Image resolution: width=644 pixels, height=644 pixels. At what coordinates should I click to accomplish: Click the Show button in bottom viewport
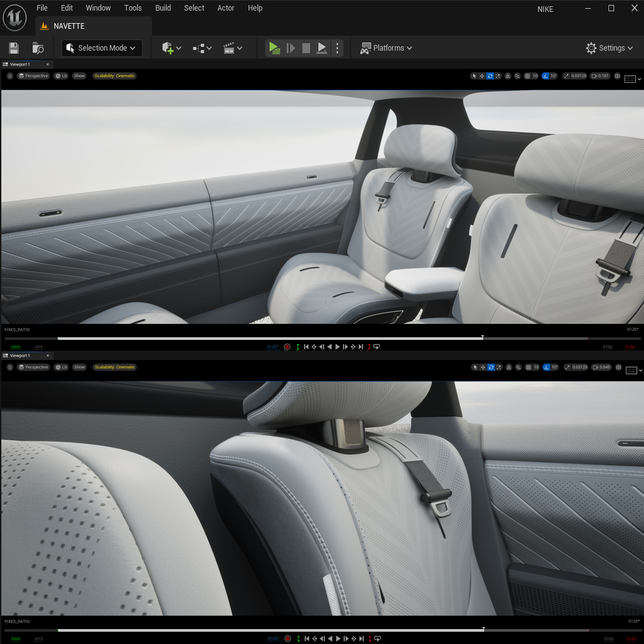tap(79, 367)
